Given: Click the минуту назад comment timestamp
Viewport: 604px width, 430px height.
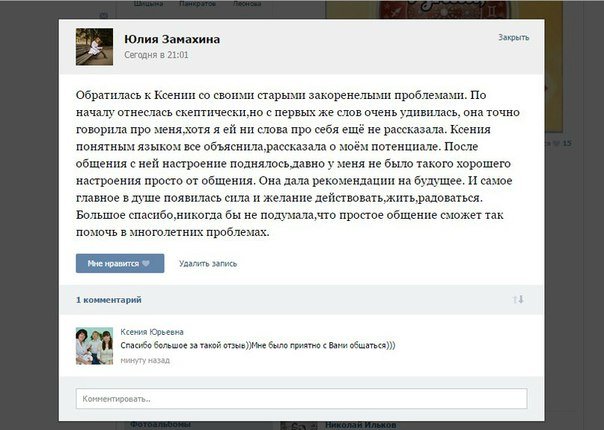Looking at the screenshot, I should coord(145,360).
